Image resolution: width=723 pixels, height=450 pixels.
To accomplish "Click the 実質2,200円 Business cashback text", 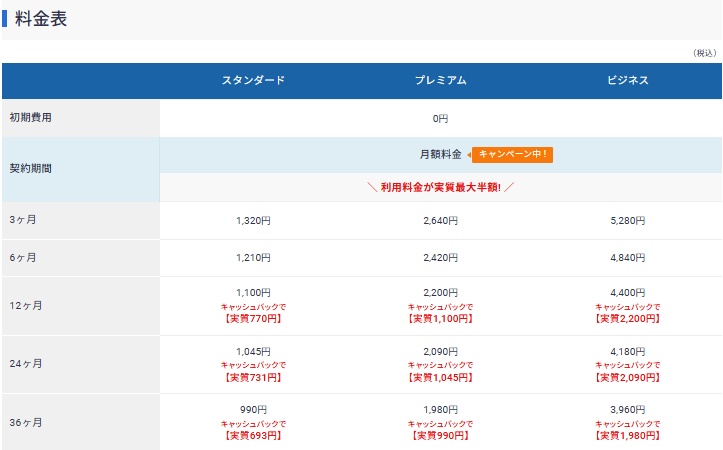I will click(x=628, y=319).
